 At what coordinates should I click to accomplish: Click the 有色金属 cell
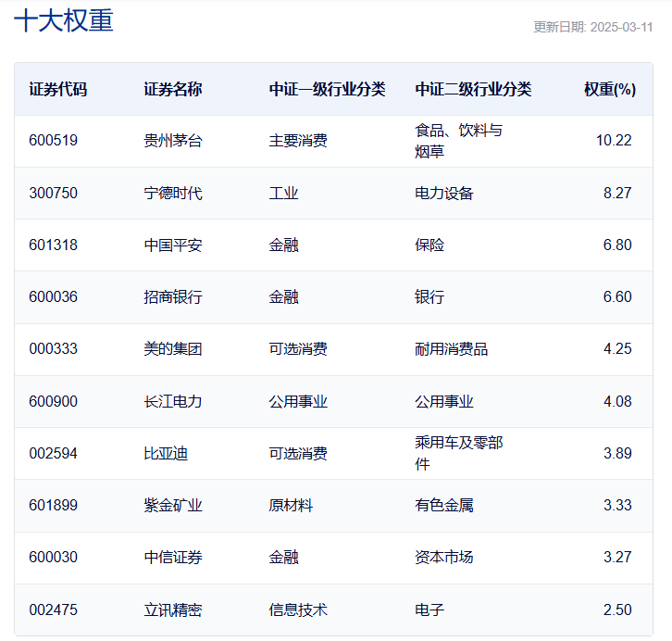tap(444, 505)
